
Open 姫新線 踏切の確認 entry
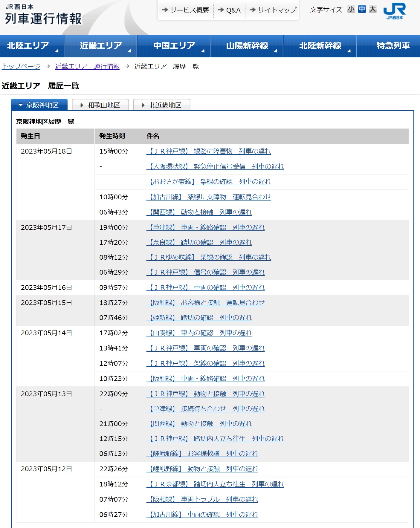pyautogui.click(x=199, y=318)
